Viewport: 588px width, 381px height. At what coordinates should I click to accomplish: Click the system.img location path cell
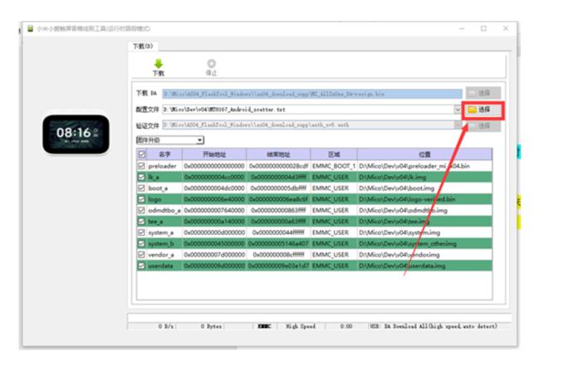click(424, 232)
